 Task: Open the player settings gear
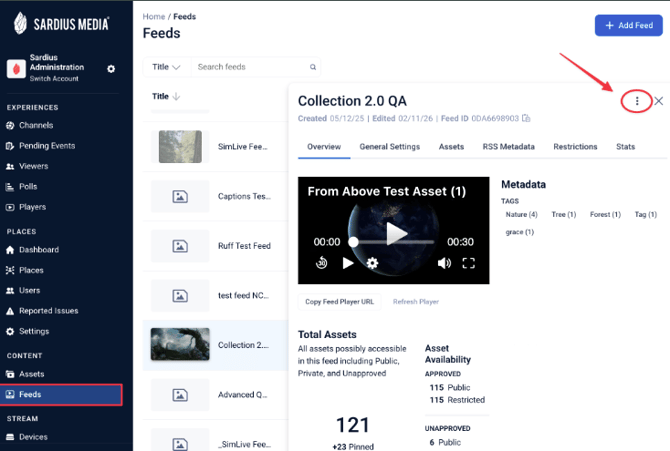(372, 263)
